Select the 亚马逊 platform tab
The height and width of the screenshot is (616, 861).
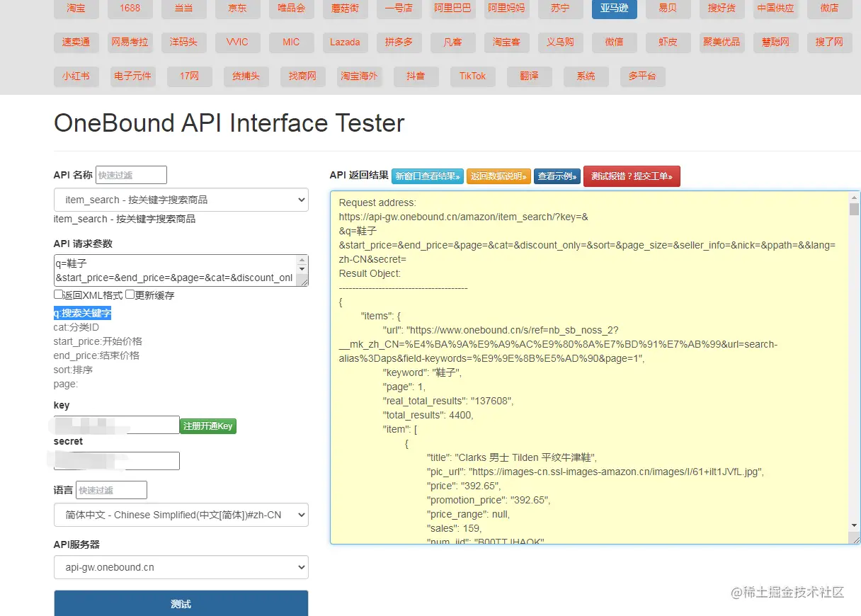(x=614, y=8)
